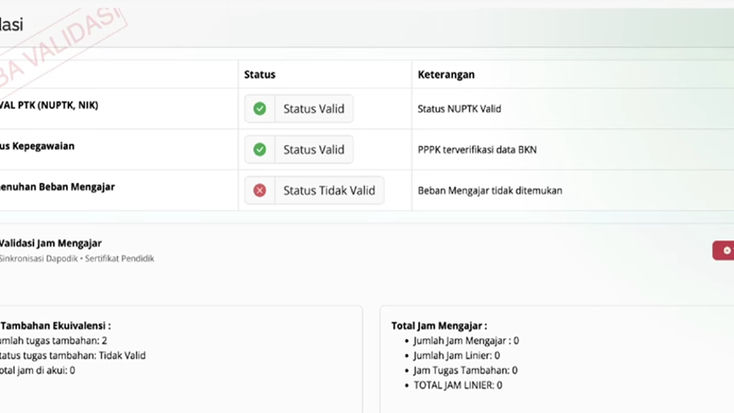
Task: Select text 'Status NUPTK Valid'
Action: coord(459,109)
